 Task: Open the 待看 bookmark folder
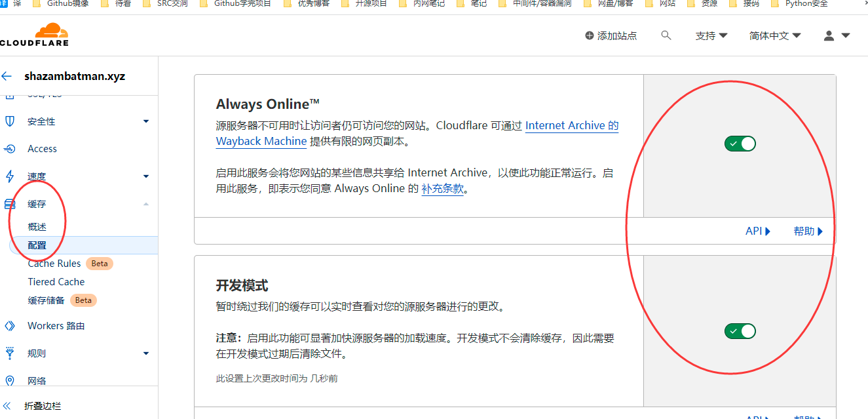[x=116, y=4]
